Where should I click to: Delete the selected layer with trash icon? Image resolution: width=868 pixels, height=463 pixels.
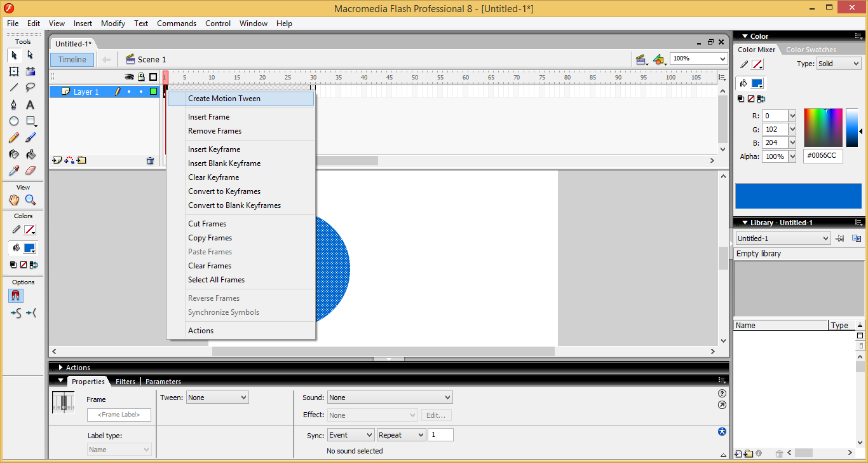tap(150, 161)
